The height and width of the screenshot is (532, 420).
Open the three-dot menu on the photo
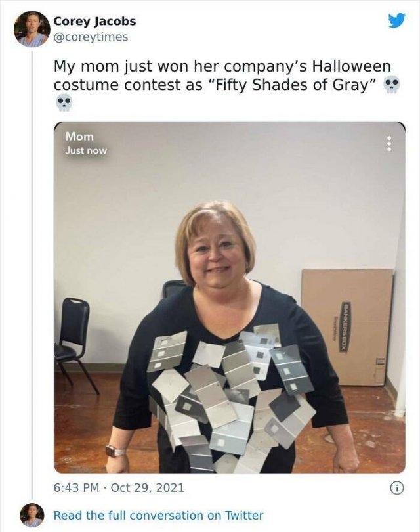tap(389, 144)
